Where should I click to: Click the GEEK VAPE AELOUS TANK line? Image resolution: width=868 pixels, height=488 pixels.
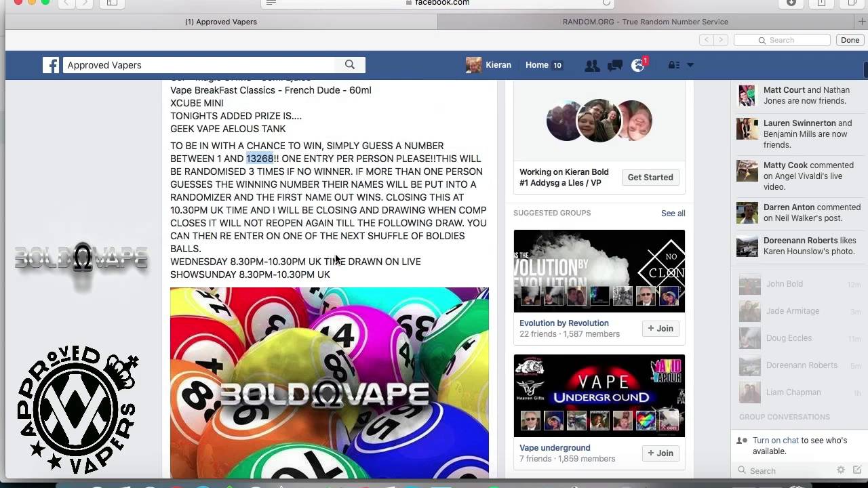228,129
